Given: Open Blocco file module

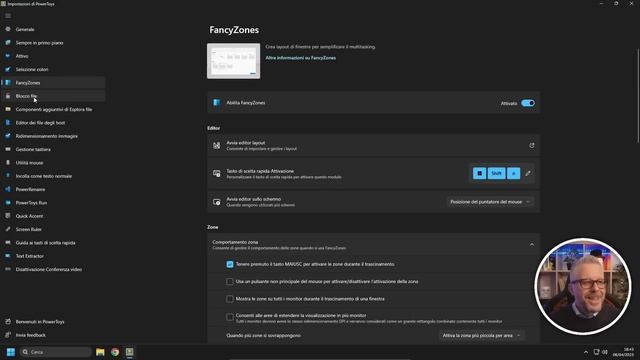Looking at the screenshot, I should point(53,96).
